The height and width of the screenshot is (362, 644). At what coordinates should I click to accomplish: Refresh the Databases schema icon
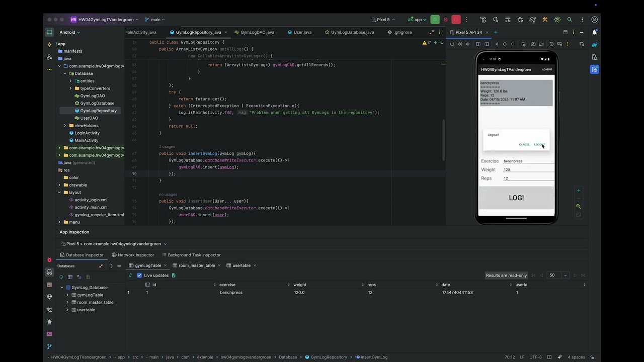point(61,277)
